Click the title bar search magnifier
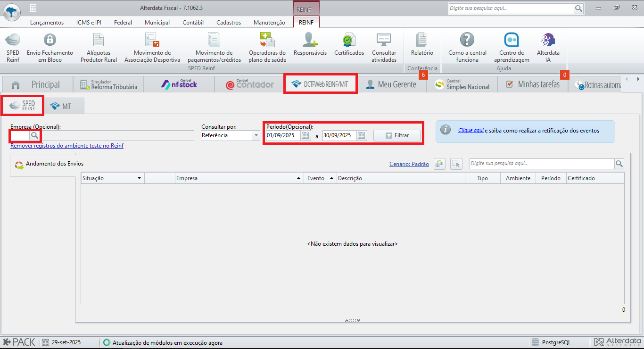Viewport: 644px width, 349px height. coord(578,8)
